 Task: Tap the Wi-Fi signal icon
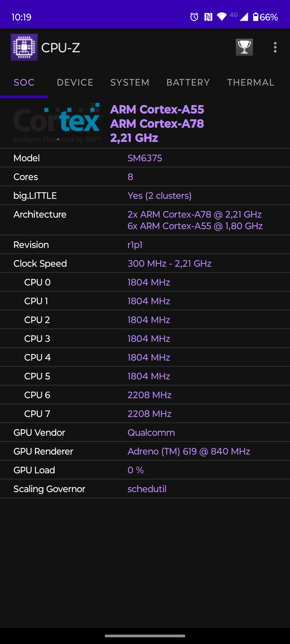coord(222,17)
